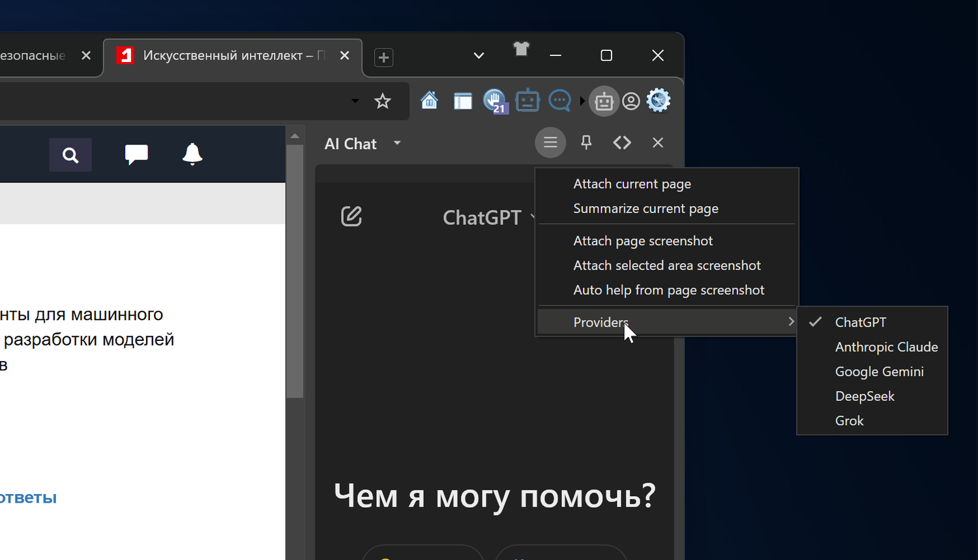Viewport: 978px width, 560px height.
Task: Select the checked ChatGPT provider
Action: click(872, 323)
